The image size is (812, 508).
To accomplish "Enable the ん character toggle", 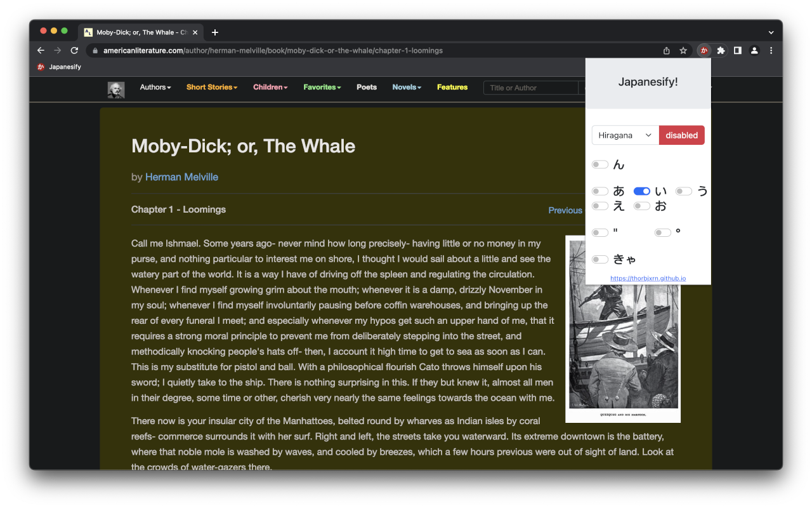I will (x=600, y=164).
